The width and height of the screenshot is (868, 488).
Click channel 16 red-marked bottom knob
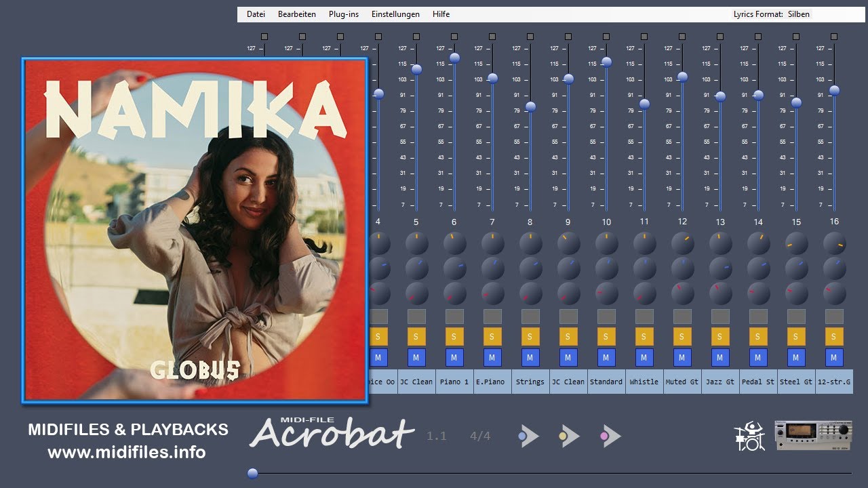[x=834, y=293]
